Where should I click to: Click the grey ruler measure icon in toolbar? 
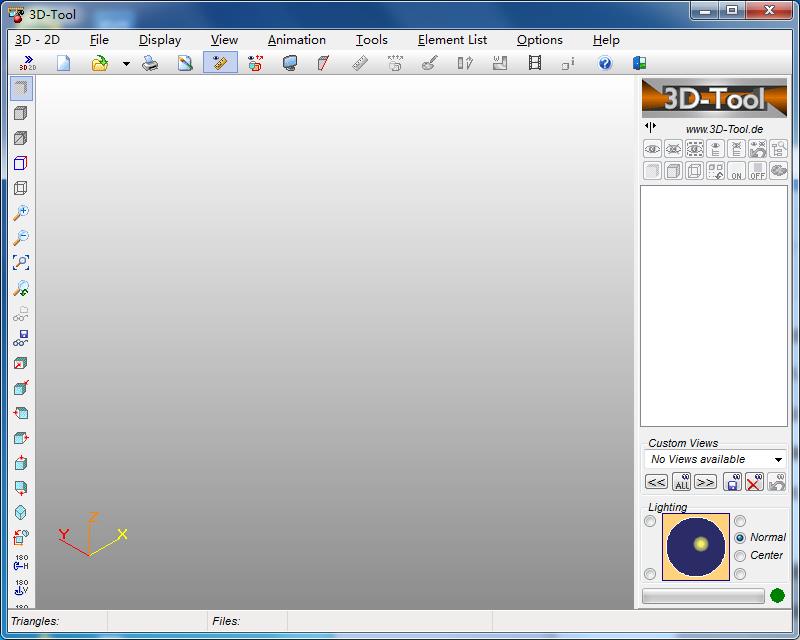point(360,63)
